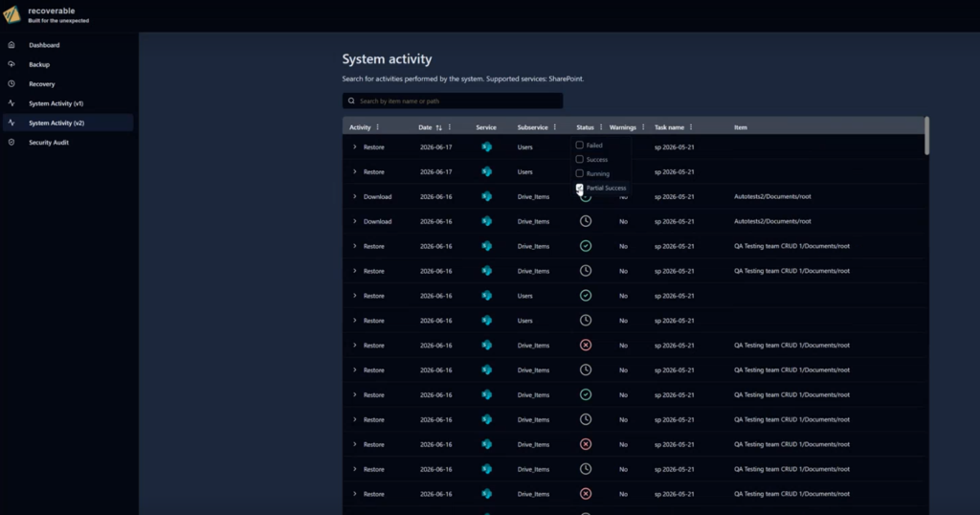
Task: Open the Activity column options menu
Action: pos(377,127)
